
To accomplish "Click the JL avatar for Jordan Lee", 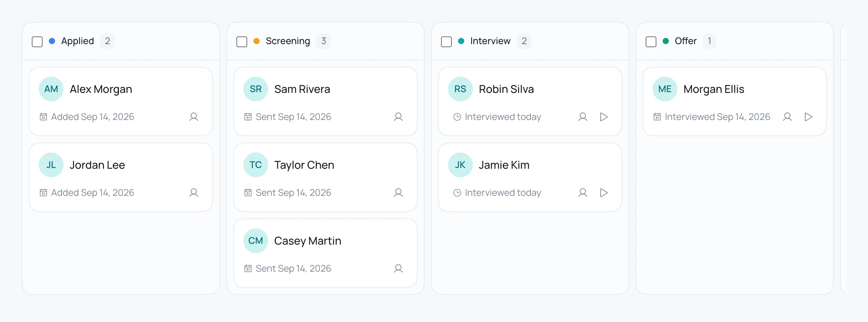I will point(51,165).
